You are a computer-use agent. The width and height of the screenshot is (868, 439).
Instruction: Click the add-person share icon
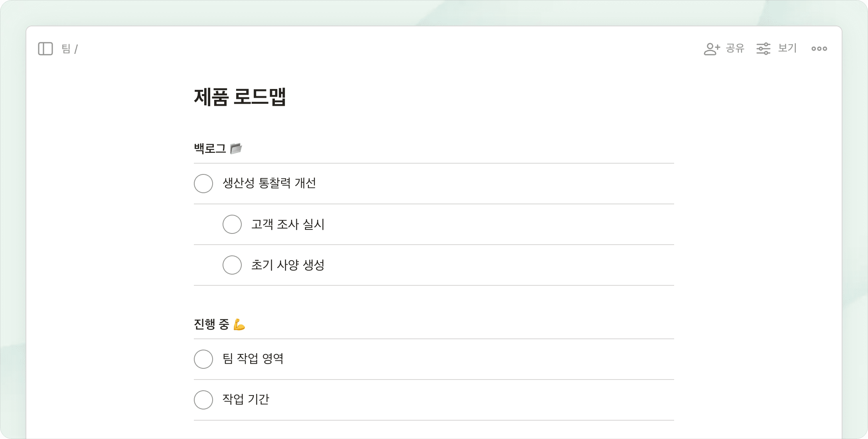click(711, 49)
